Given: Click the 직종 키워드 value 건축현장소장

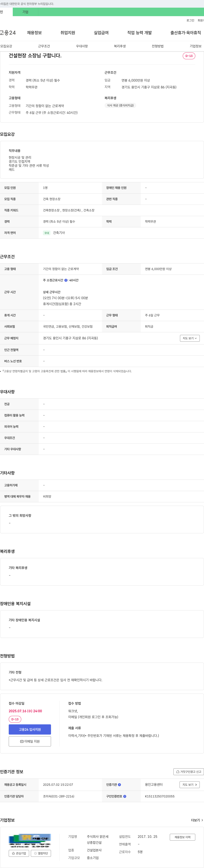Looking at the screenshot, I should tap(51, 210).
